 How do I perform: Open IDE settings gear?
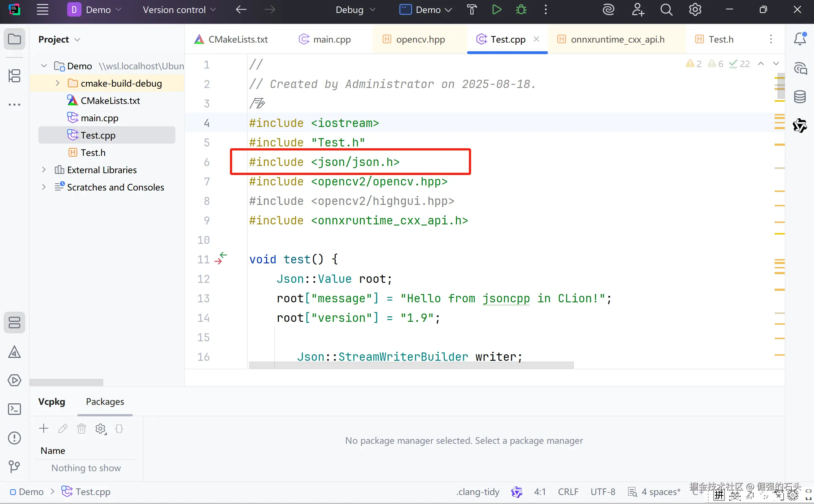pos(695,10)
